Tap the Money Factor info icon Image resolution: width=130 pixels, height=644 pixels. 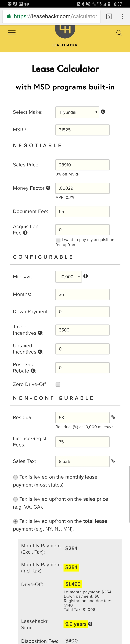coord(48,188)
